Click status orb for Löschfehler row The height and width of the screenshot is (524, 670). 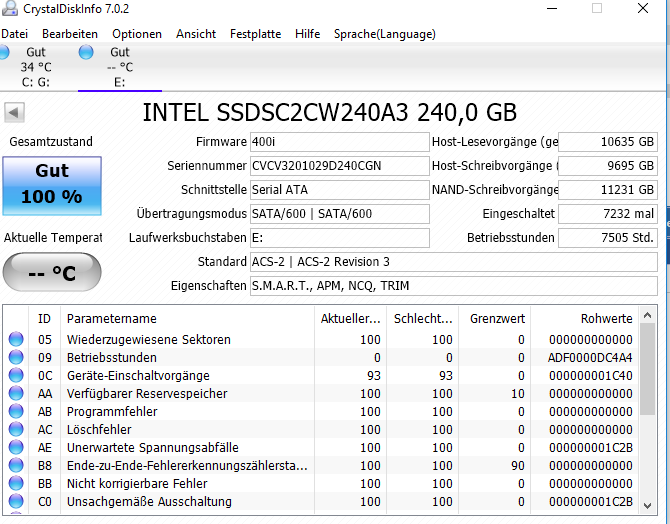click(x=16, y=430)
